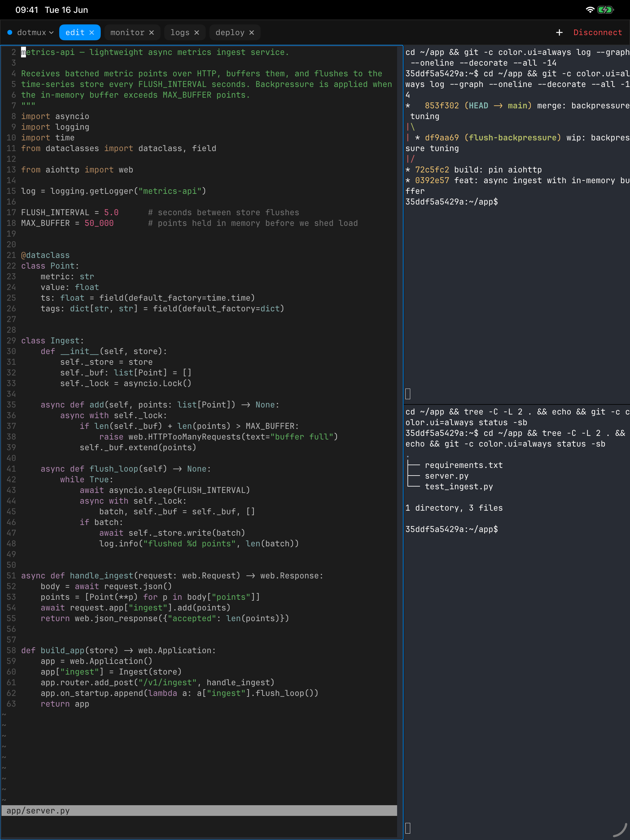
Task: Click the flush-backpressure branch label
Action: 513,137
